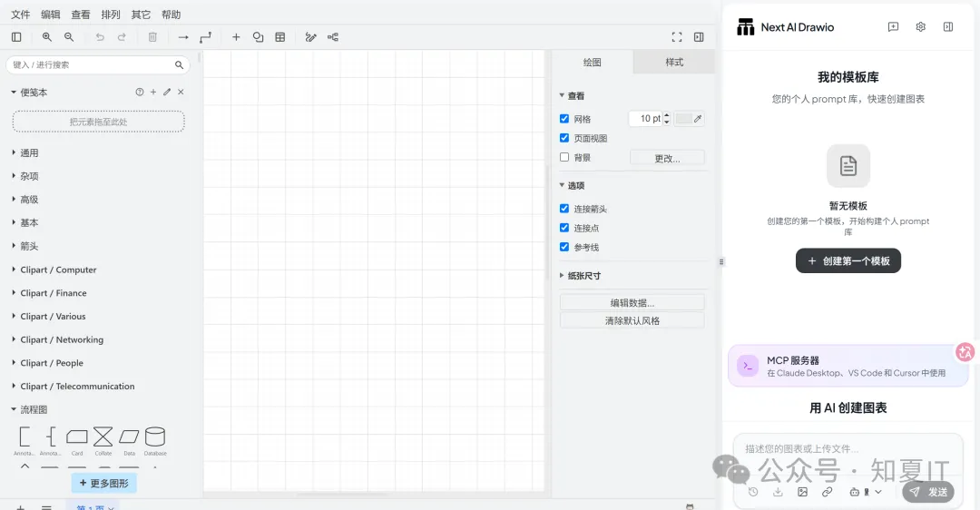Open the 编辑 menu

click(51, 15)
